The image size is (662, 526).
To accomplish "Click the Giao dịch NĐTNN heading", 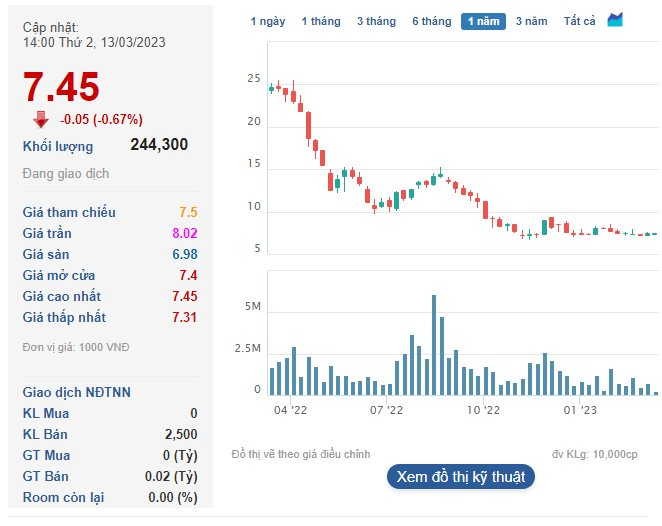I will tap(76, 392).
